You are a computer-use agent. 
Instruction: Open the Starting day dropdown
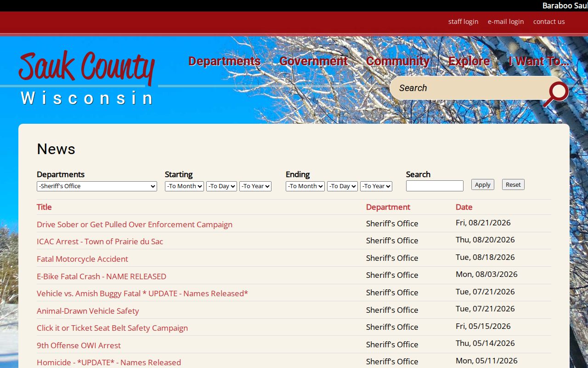(221, 186)
